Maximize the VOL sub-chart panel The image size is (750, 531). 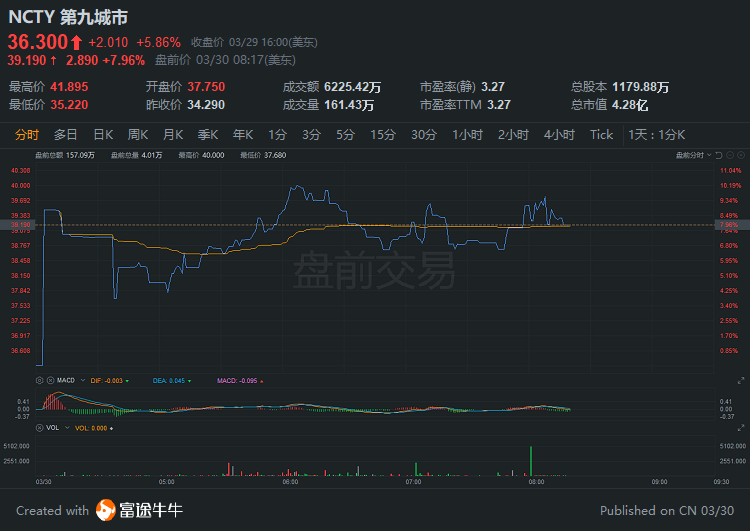pos(741,428)
